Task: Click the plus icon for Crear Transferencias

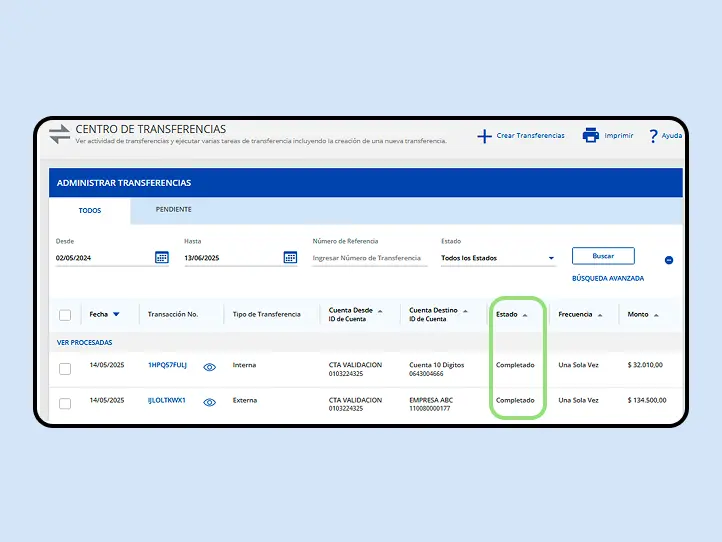Action: point(484,136)
